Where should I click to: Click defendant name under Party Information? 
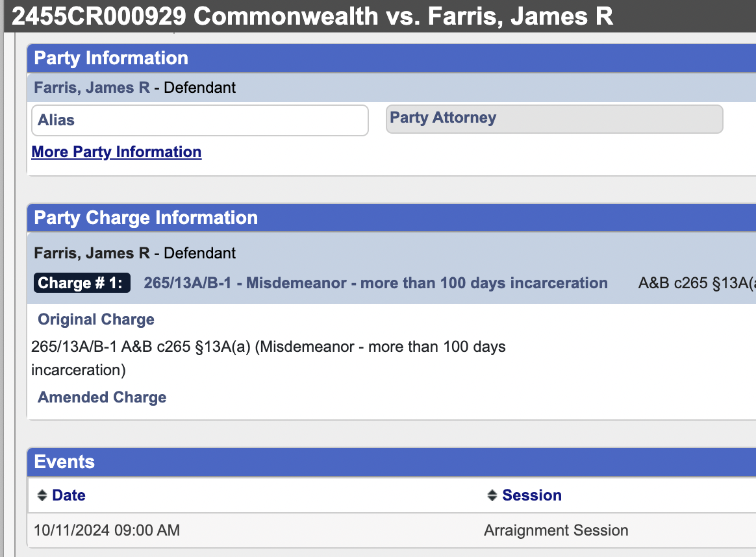coord(92,87)
